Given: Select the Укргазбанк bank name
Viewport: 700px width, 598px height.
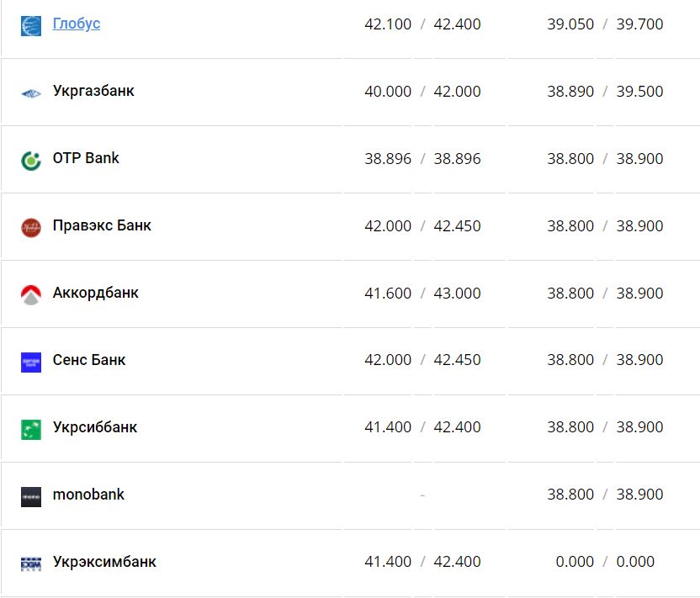Looking at the screenshot, I should 93,91.
